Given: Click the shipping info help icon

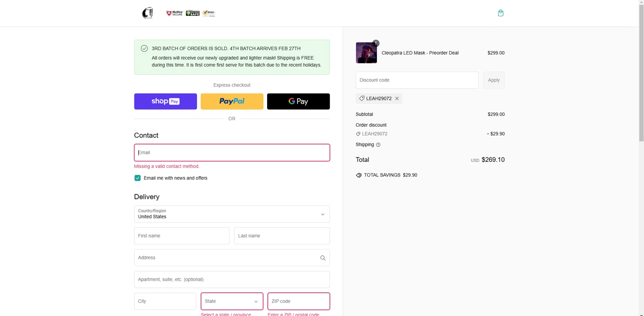Looking at the screenshot, I should coord(378,145).
